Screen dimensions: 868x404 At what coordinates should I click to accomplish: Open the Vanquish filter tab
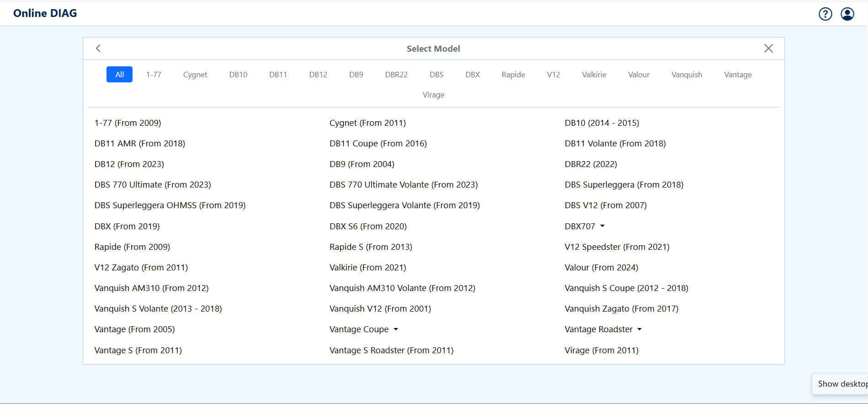pyautogui.click(x=687, y=75)
